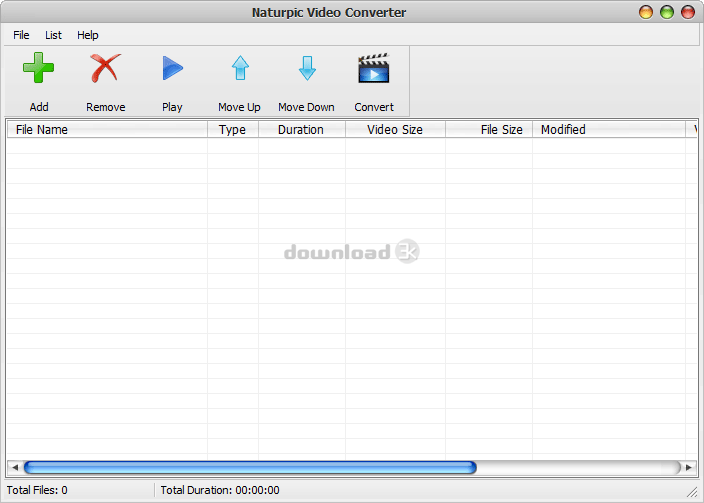Click the Move Up arrow icon
This screenshot has width=704, height=503.
pyautogui.click(x=240, y=70)
